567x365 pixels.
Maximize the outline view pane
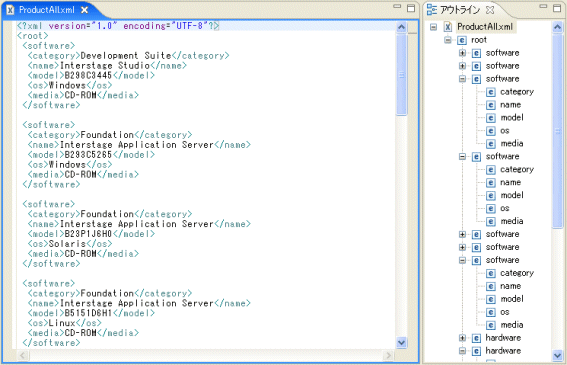[557, 8]
